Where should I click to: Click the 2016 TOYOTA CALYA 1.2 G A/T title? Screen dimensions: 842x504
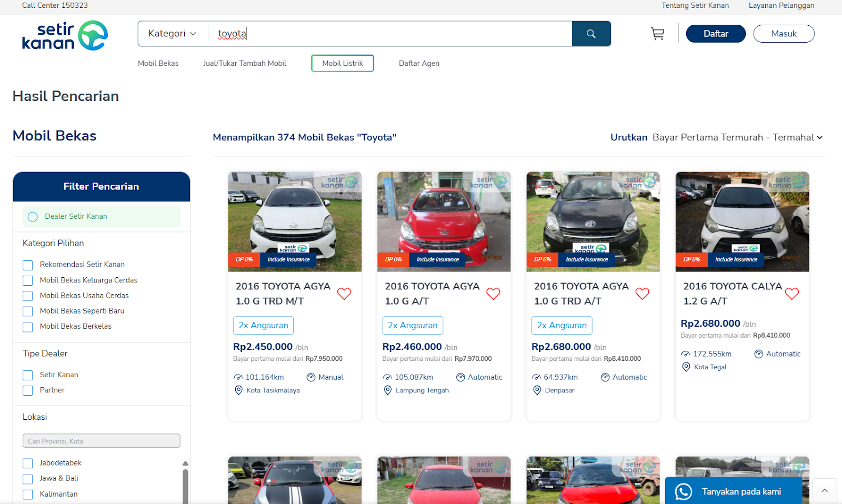[x=733, y=294]
